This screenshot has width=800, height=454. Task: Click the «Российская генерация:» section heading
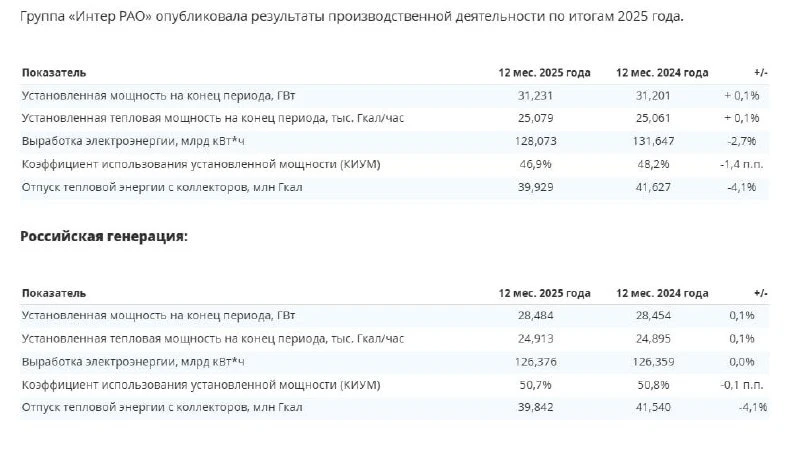tap(104, 236)
